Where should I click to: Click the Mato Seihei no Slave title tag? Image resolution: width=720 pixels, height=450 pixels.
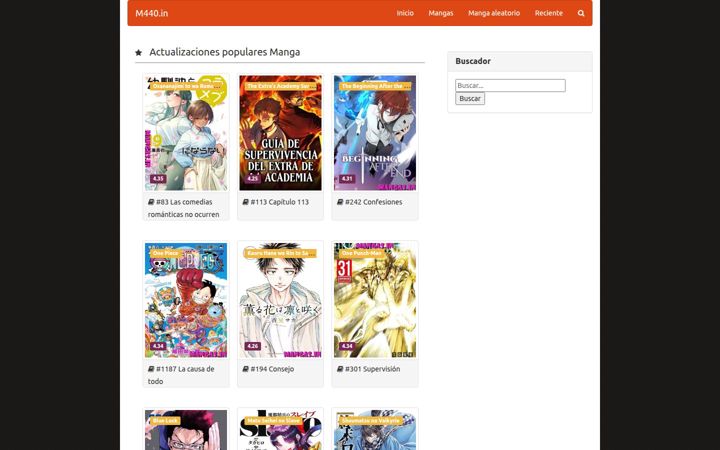(274, 421)
